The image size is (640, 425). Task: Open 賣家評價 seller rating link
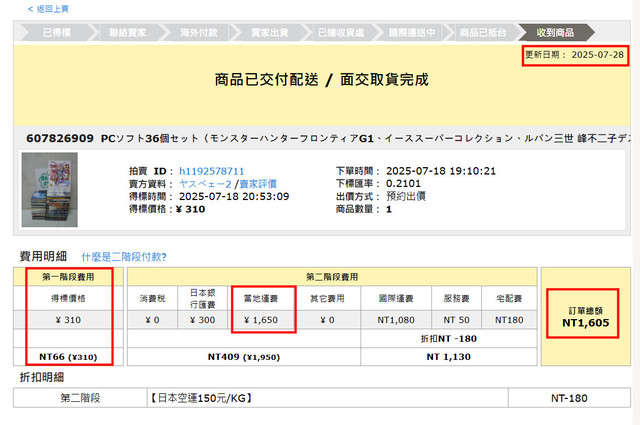[x=258, y=184]
